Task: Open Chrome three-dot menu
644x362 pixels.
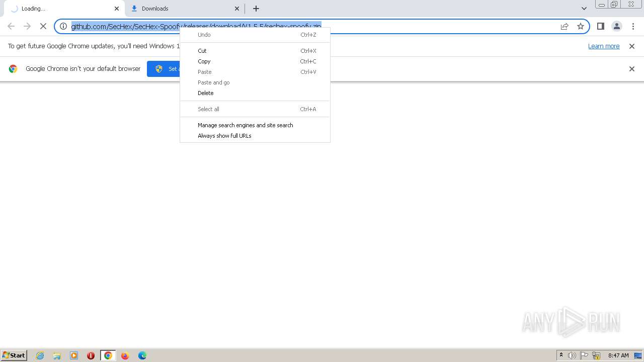Action: click(x=632, y=26)
